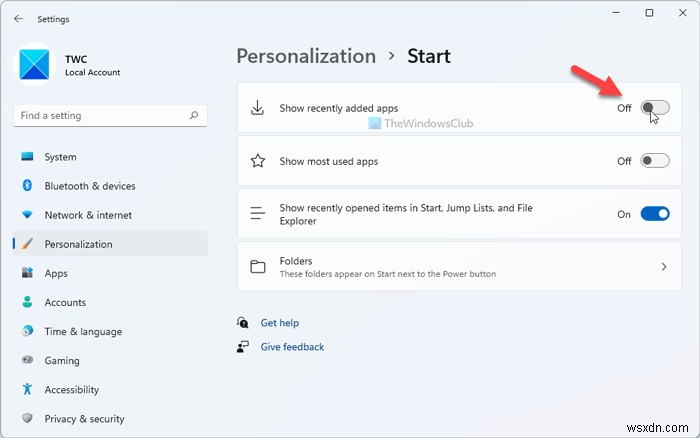700x438 pixels.
Task: Click the Personalization paintbrush icon
Action: click(27, 244)
